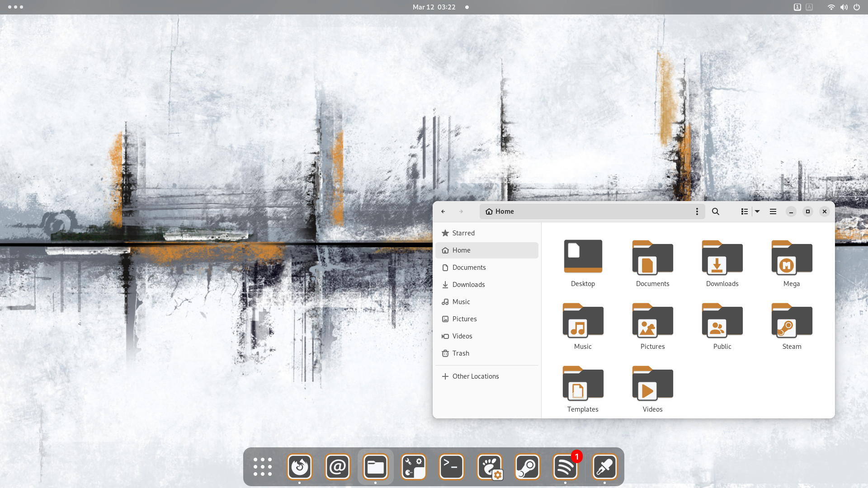Launch Steam from the dock
This screenshot has width=868, height=488.
(x=528, y=467)
